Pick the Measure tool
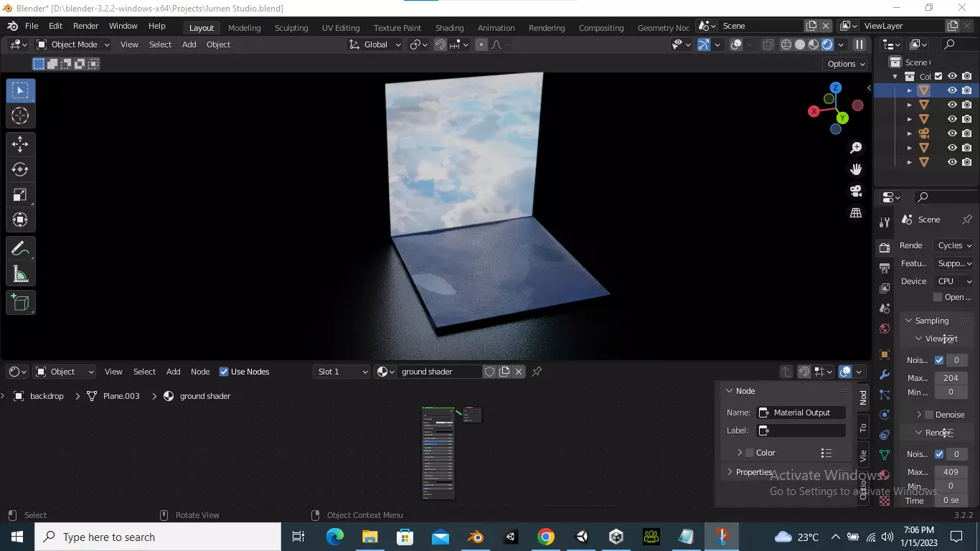The width and height of the screenshot is (980, 551). 20,274
